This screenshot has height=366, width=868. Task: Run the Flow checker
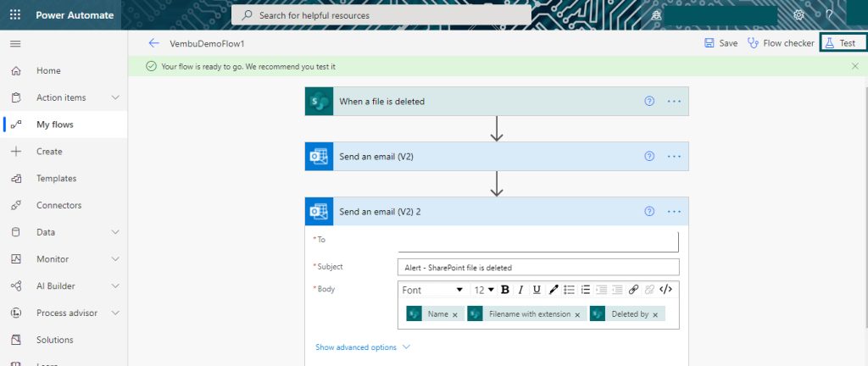point(781,43)
